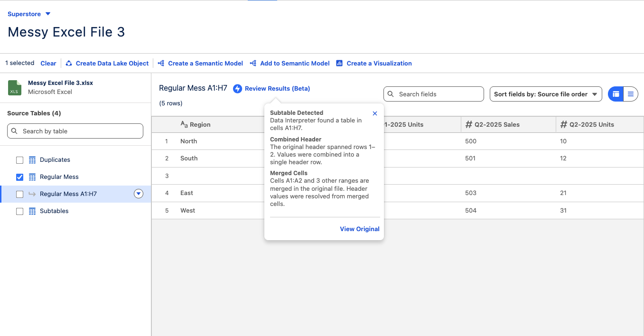The height and width of the screenshot is (336, 644).
Task: Click the Subtables table grid icon
Action: point(32,211)
